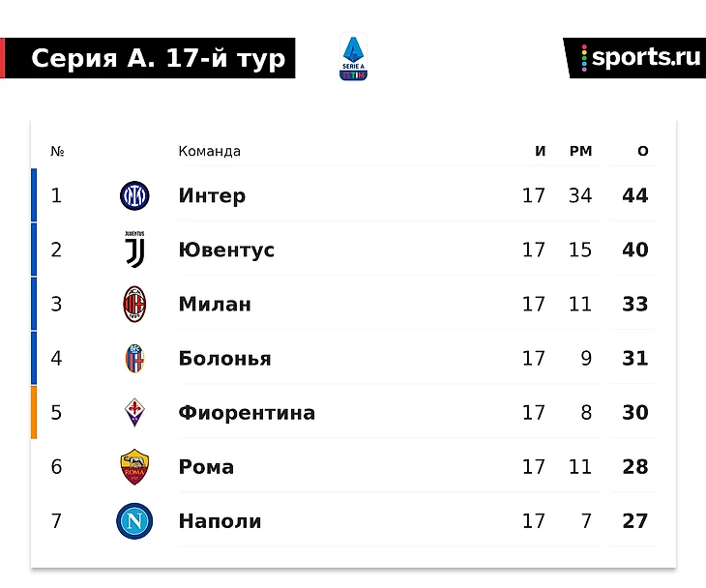Click the Fiorentina club emblem
The height and width of the screenshot is (588, 706).
tap(134, 413)
